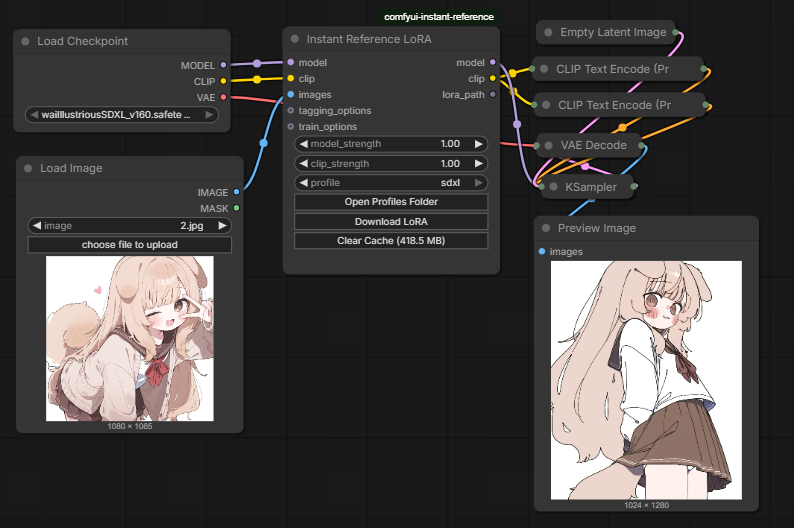Select the Load Image node title
The image size is (794, 528).
(71, 169)
